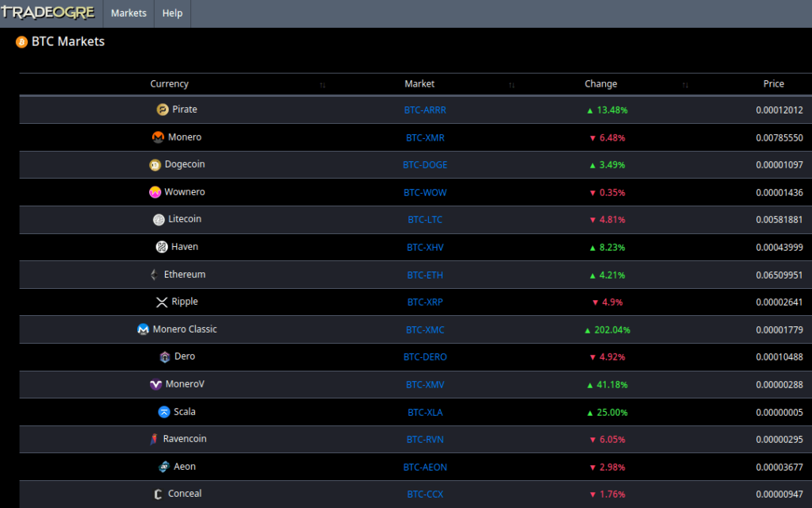Click the Conceal currency name

[185, 494]
